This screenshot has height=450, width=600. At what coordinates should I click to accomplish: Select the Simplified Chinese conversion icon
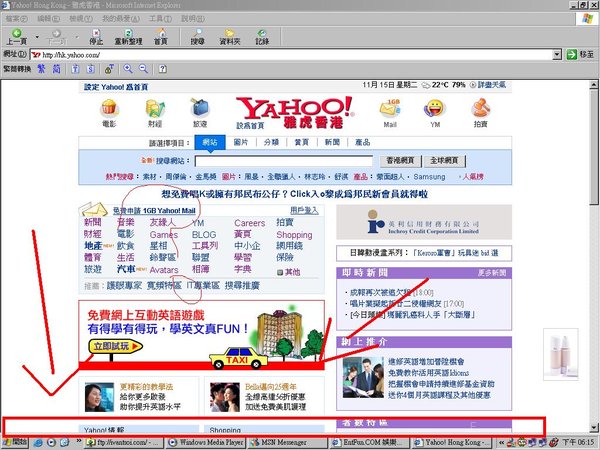click(x=56, y=69)
